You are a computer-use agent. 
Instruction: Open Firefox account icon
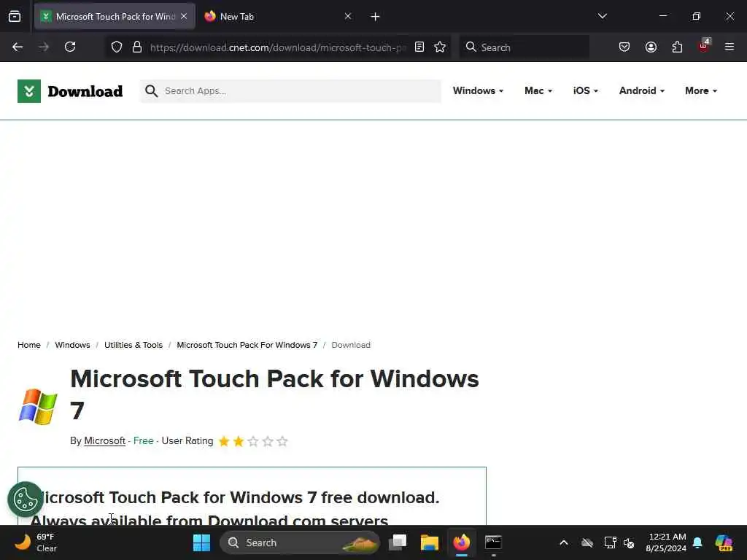click(651, 47)
